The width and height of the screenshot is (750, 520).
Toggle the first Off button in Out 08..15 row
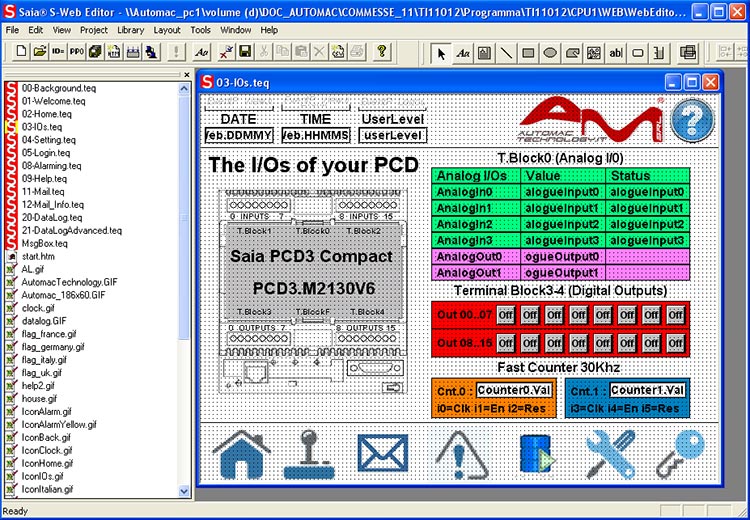pyautogui.click(x=506, y=343)
